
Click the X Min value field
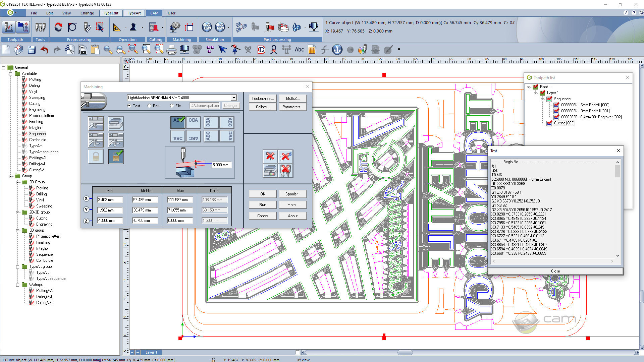[110, 200]
